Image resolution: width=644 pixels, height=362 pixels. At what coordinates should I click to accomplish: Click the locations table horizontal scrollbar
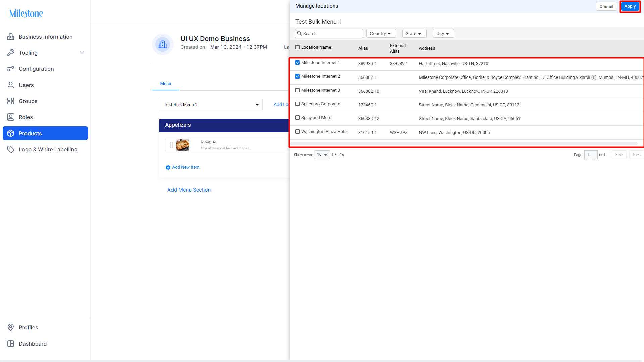click(464, 144)
